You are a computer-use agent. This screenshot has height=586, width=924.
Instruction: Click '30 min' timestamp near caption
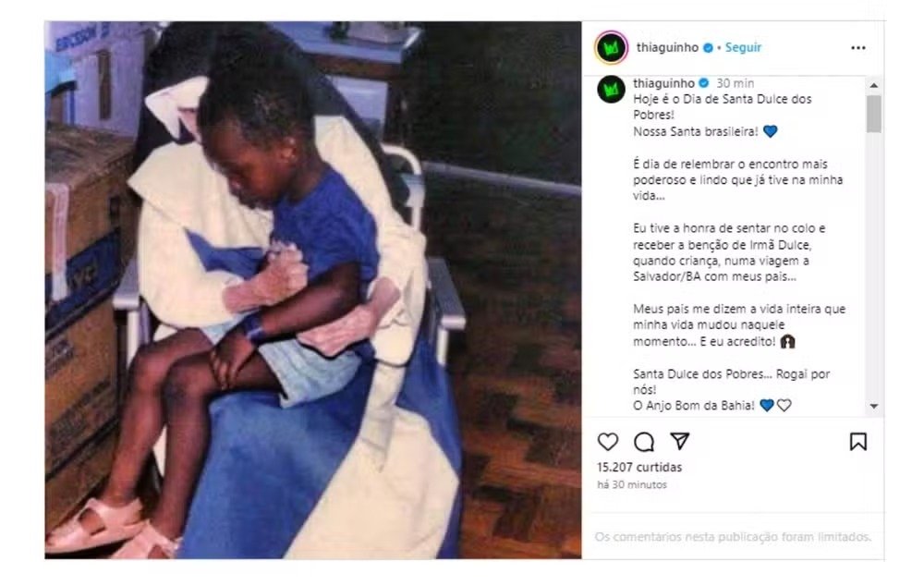point(735,83)
